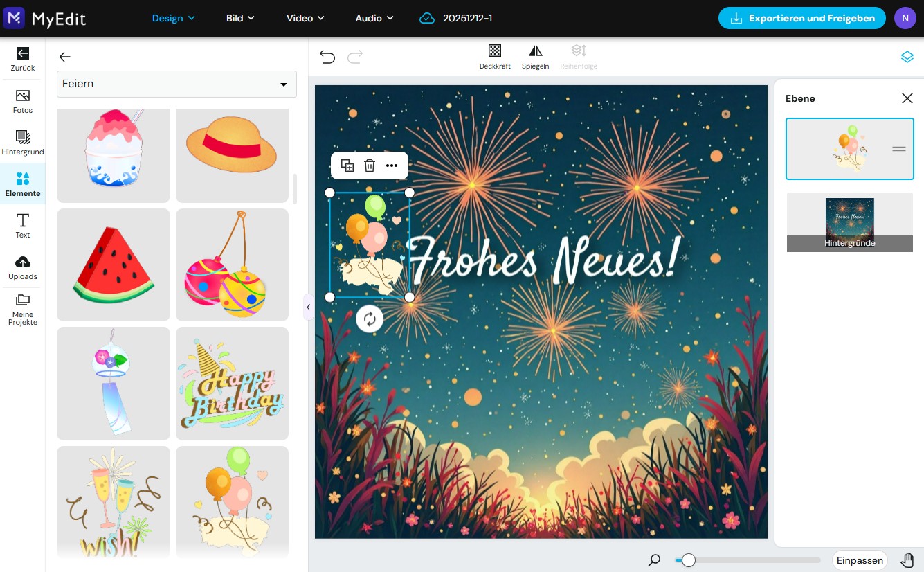Viewport: 924px width, 572px height.
Task: Select the balloon layer thumbnail
Action: tap(850, 149)
